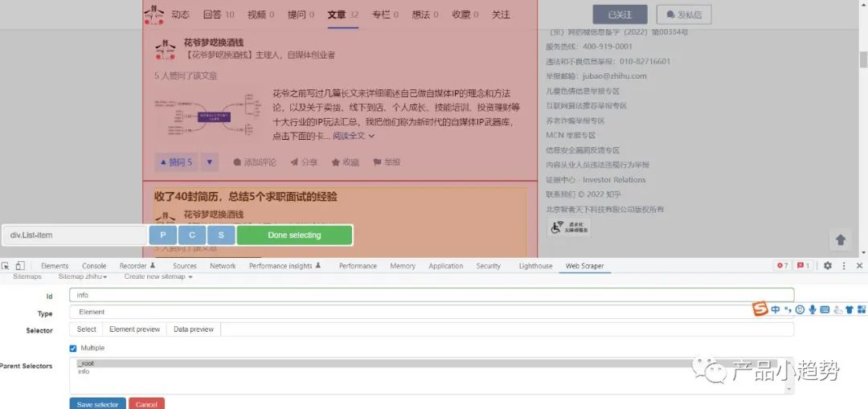
Task: Click Done selecting button
Action: pos(294,235)
